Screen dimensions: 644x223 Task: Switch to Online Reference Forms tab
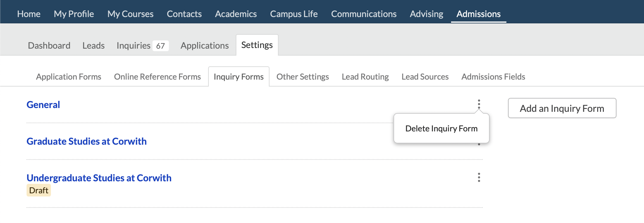pos(157,77)
